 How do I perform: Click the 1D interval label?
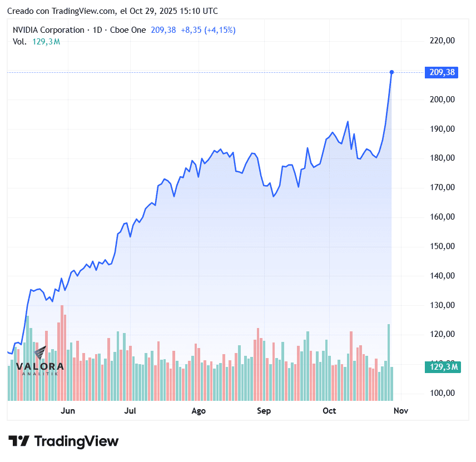(97, 30)
